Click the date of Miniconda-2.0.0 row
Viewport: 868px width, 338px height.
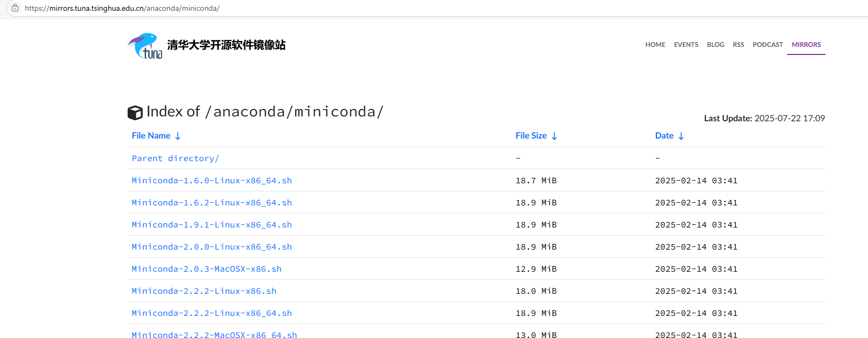(696, 247)
